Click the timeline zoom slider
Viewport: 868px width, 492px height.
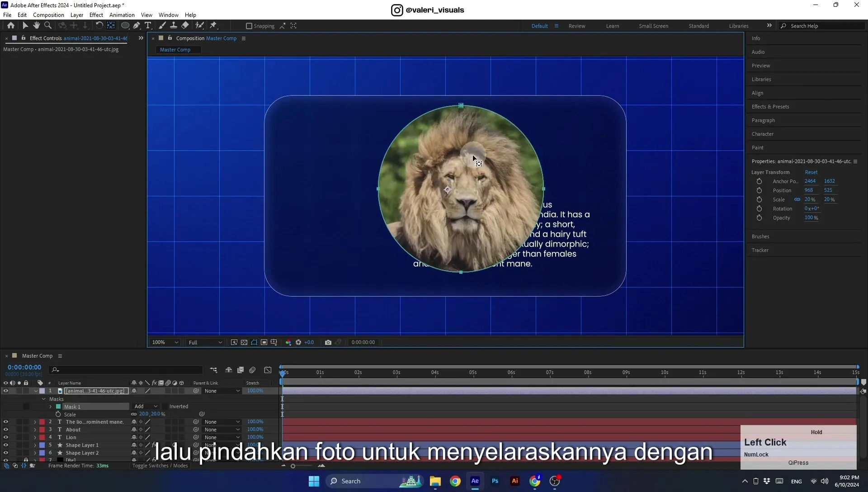293,466
